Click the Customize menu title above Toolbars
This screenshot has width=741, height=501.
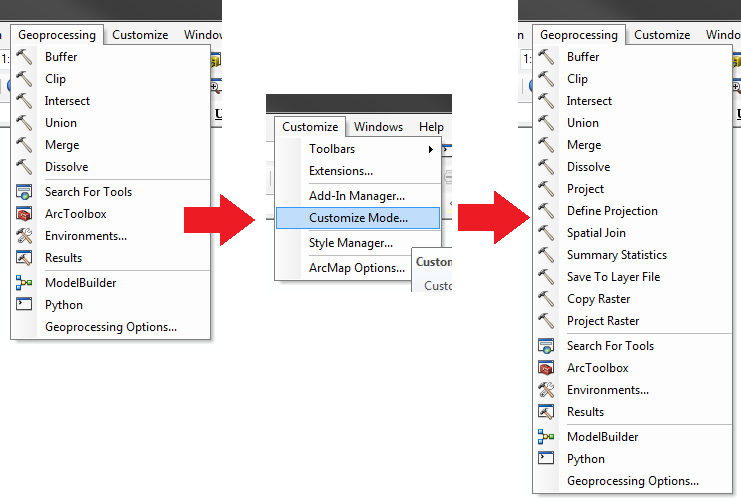click(310, 127)
